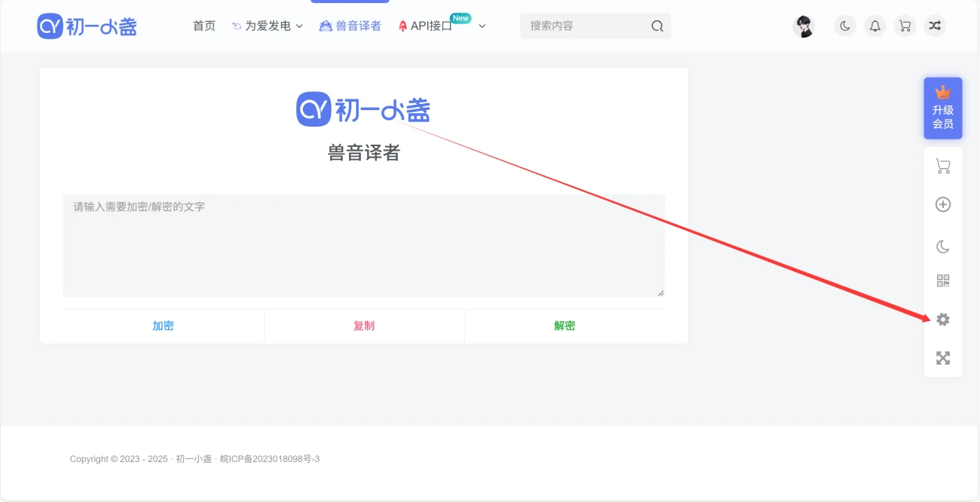Select the 兽音译者 menu item

click(x=351, y=26)
